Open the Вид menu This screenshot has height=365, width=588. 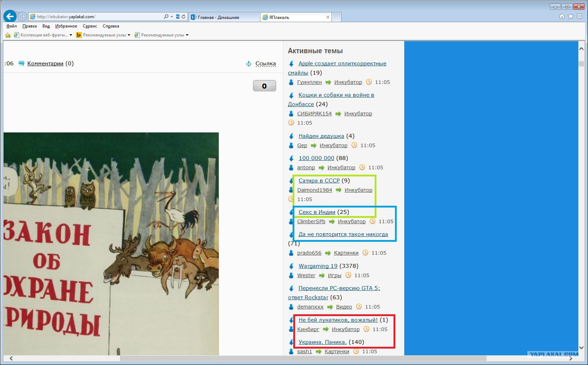[x=46, y=26]
